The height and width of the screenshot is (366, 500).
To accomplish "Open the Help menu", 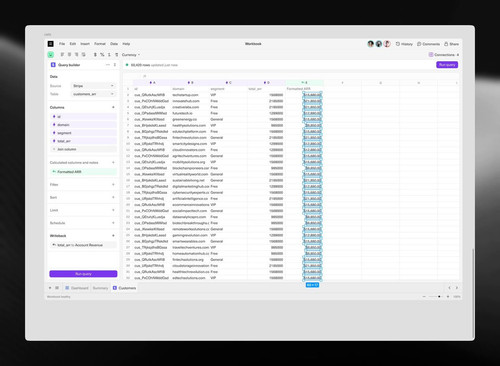I will (126, 44).
